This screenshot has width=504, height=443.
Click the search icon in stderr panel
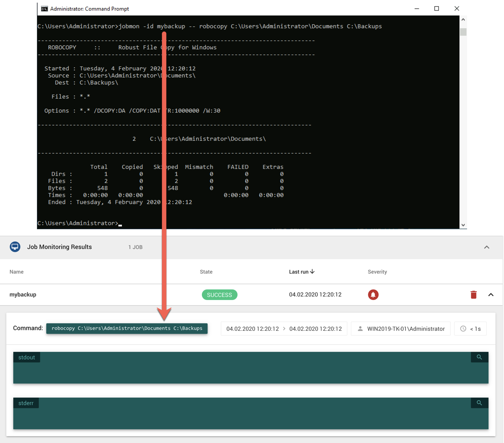479,403
